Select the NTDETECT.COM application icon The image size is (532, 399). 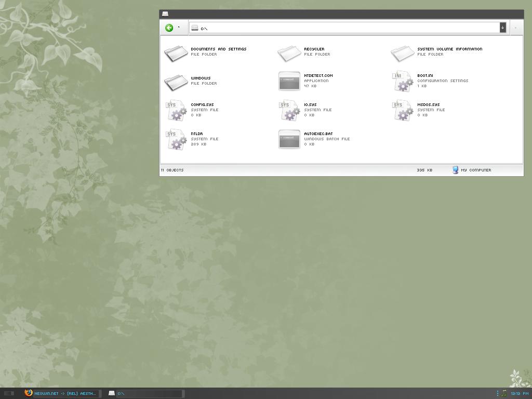point(289,81)
